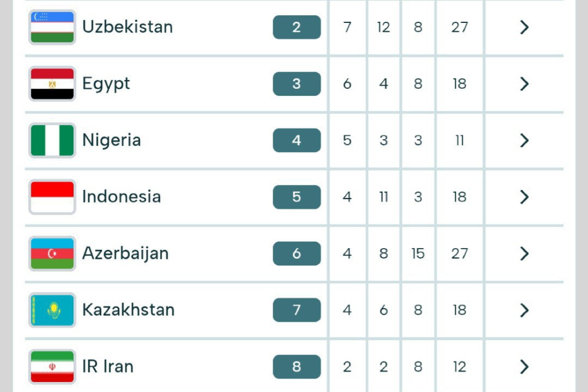The image size is (588, 392).
Task: Select the Uzbekistan country name
Action: (128, 27)
